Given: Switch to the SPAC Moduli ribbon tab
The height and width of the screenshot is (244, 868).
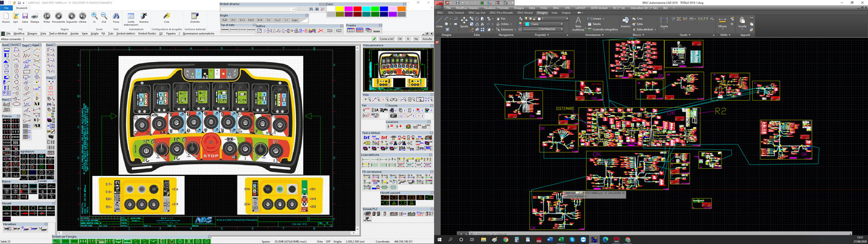Looking at the screenshot, I should point(525,13).
